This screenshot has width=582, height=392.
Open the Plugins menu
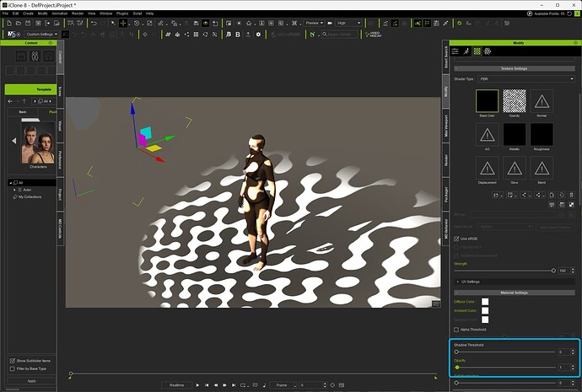click(122, 13)
